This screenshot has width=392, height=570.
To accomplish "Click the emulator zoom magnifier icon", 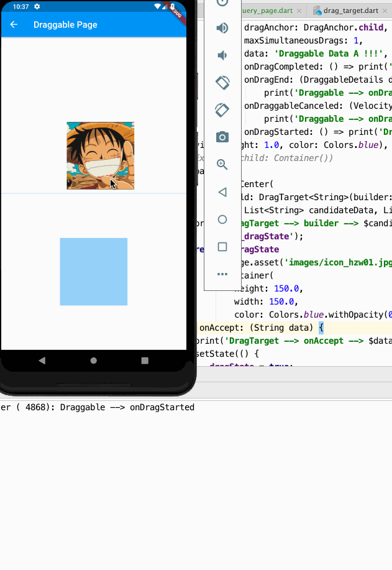I will pos(222,164).
